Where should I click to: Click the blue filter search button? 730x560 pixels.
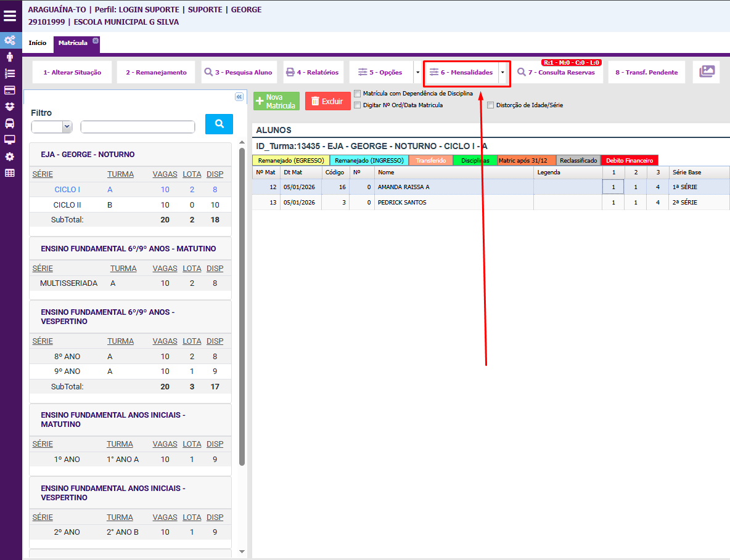point(219,124)
